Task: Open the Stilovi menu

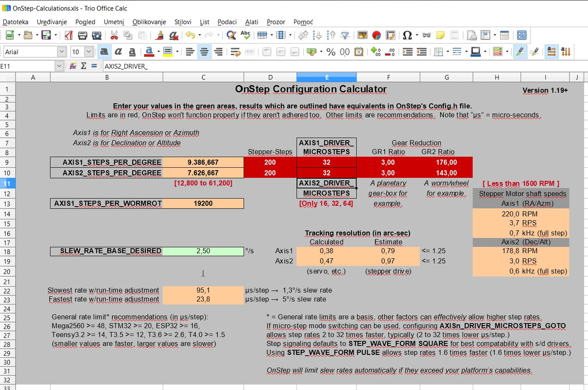Action: (x=183, y=22)
